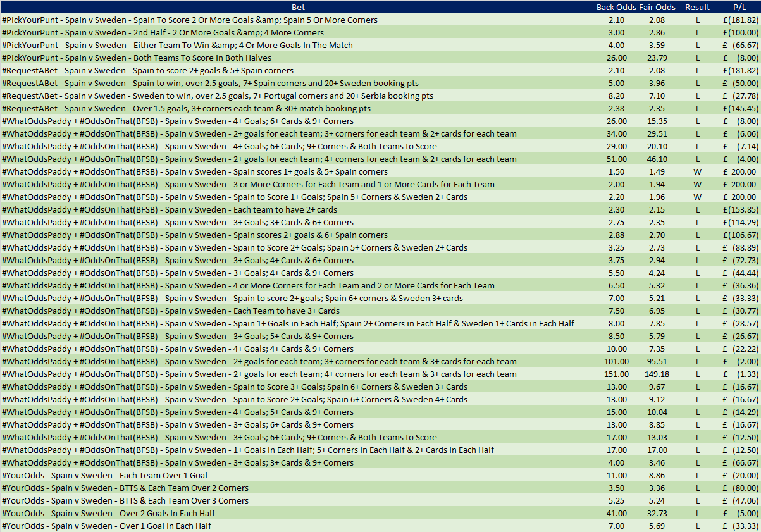
Task: Click the back odds value 1.50
Action: pos(616,171)
